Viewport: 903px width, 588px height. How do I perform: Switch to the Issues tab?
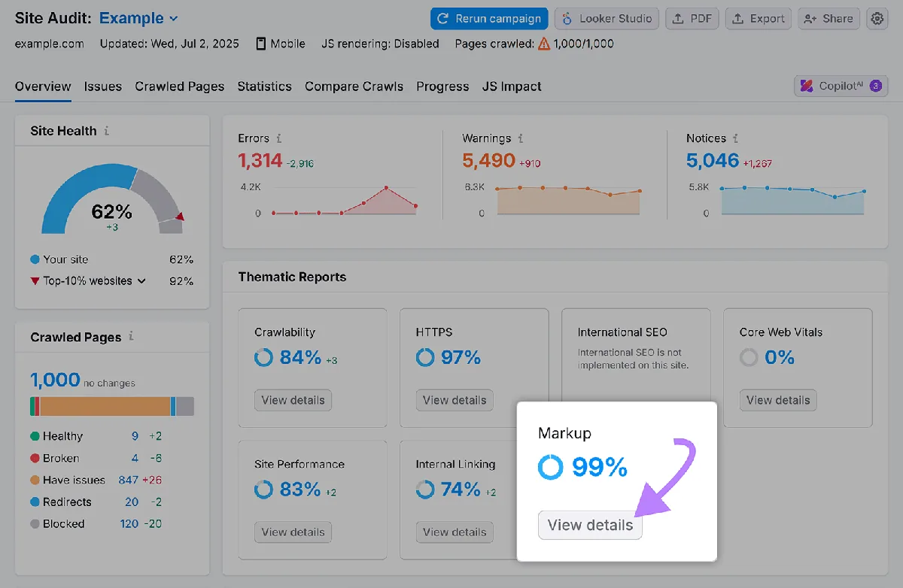click(103, 86)
